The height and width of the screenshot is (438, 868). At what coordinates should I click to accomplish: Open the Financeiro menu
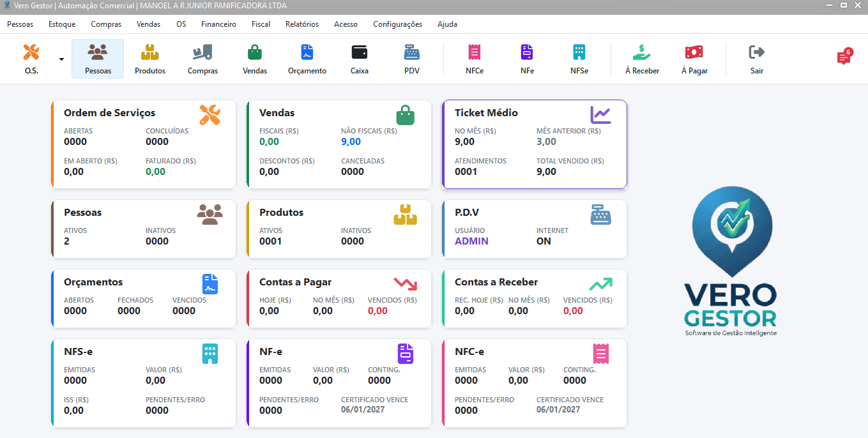pyautogui.click(x=218, y=24)
